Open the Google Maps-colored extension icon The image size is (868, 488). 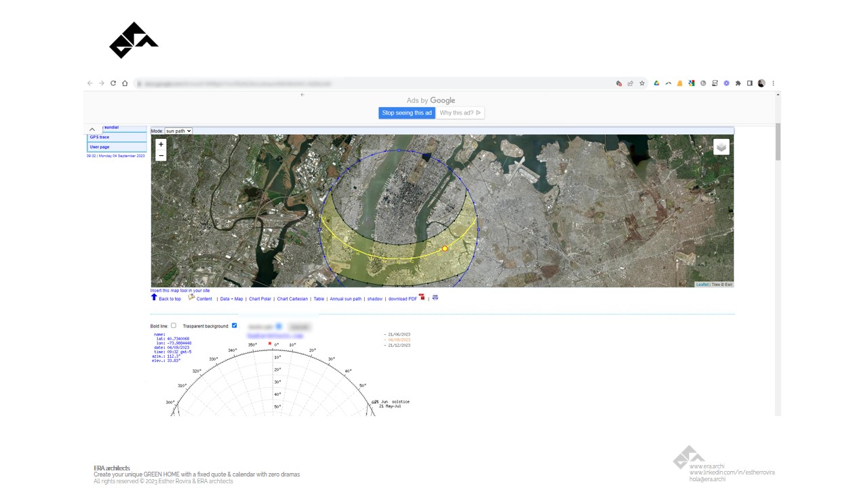pyautogui.click(x=691, y=83)
